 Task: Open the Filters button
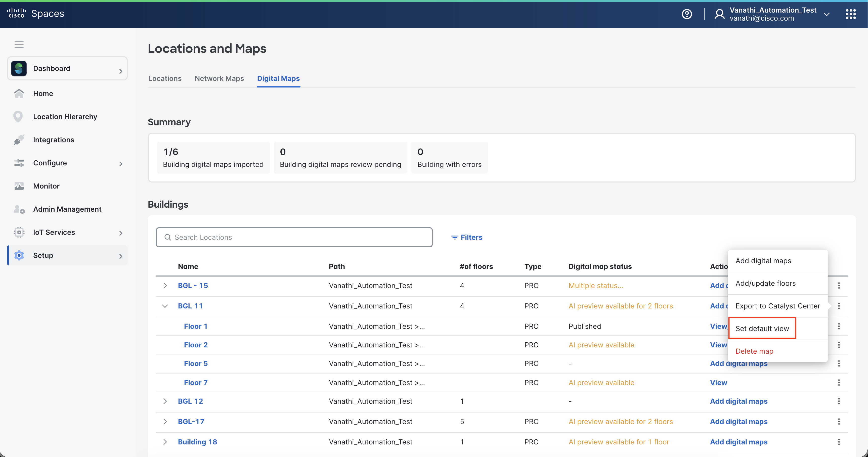pyautogui.click(x=467, y=238)
